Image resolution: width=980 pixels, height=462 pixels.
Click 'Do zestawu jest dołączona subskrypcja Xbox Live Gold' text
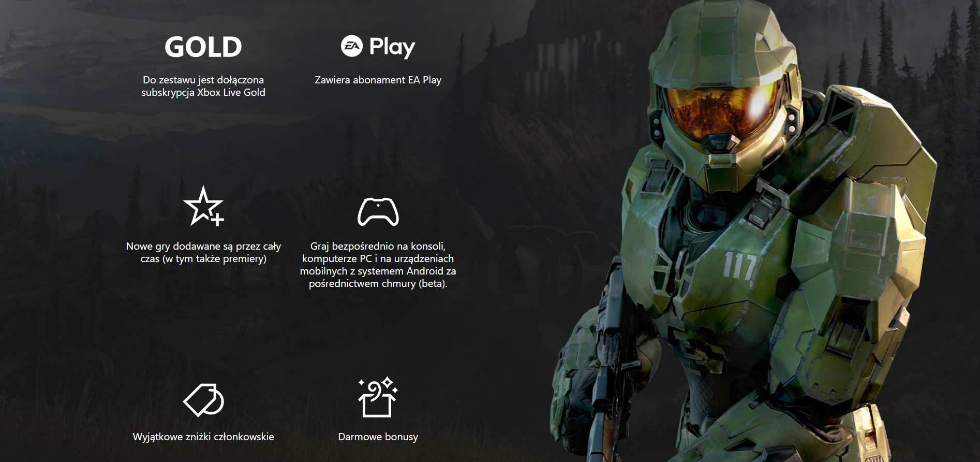(x=203, y=86)
